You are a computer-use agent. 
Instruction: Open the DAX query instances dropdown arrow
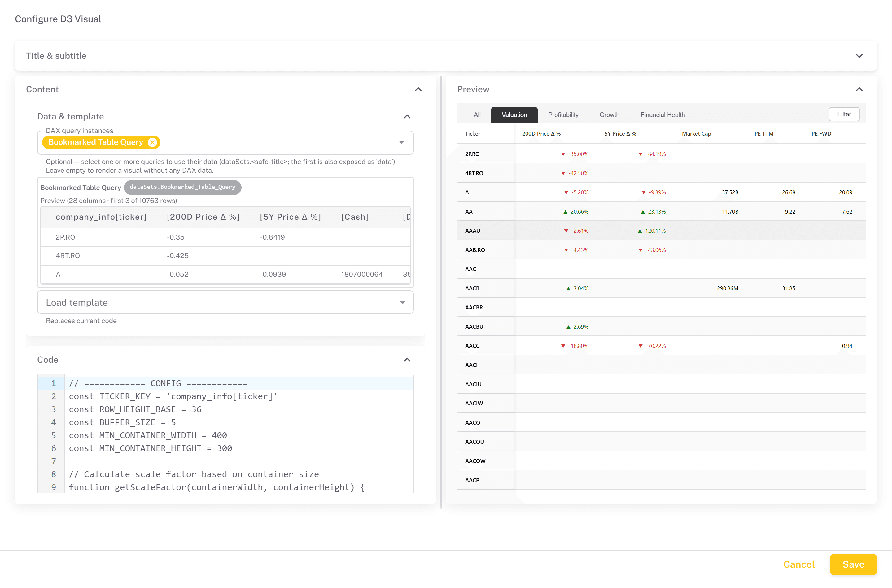[x=401, y=142]
